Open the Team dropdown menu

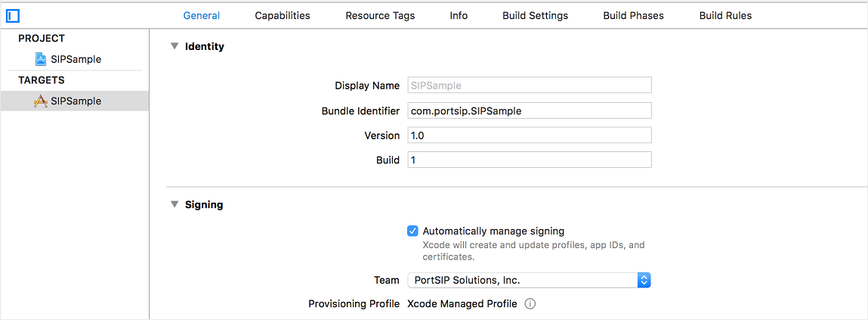click(x=529, y=280)
